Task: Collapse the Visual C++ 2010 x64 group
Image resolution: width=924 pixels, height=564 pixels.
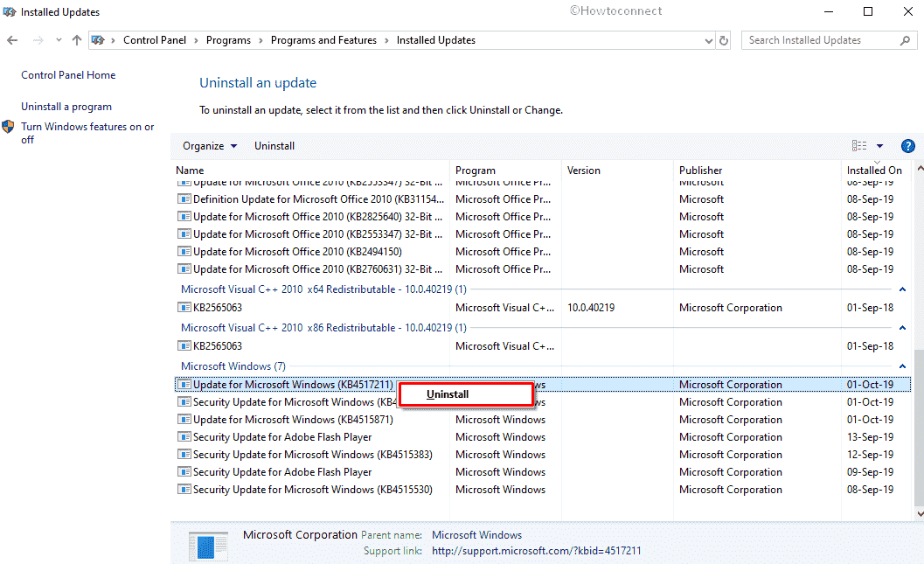Action: pos(902,289)
